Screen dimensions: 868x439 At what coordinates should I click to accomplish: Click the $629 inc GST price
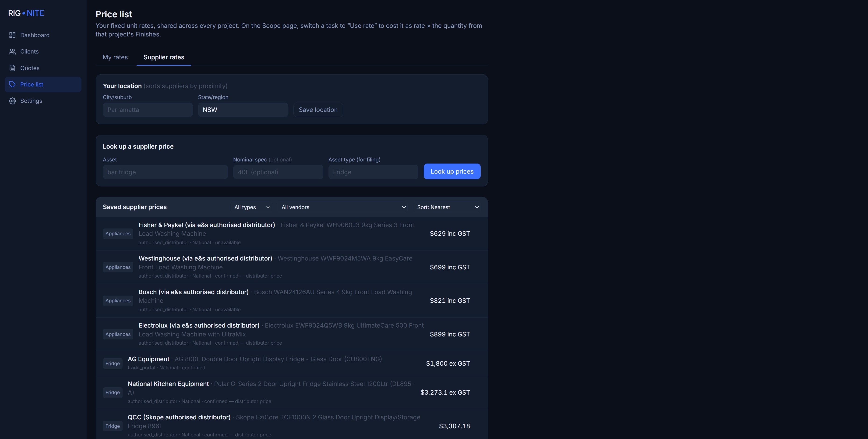pyautogui.click(x=449, y=234)
